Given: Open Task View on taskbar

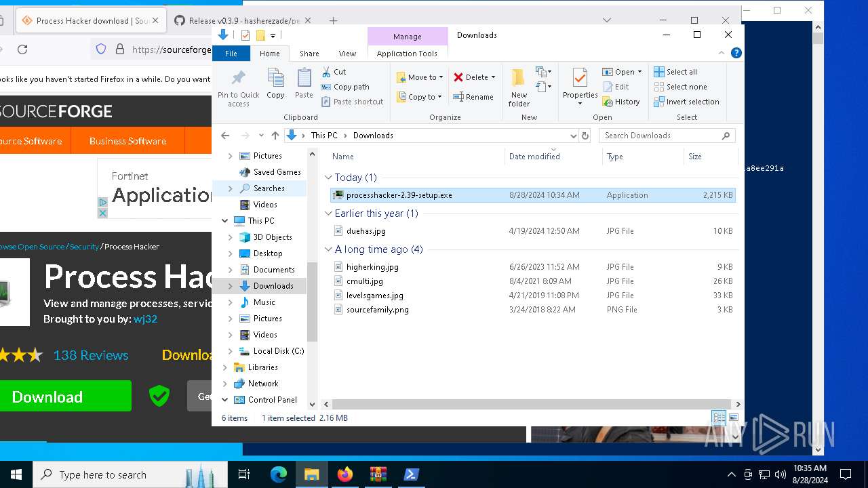Looking at the screenshot, I should 244,474.
